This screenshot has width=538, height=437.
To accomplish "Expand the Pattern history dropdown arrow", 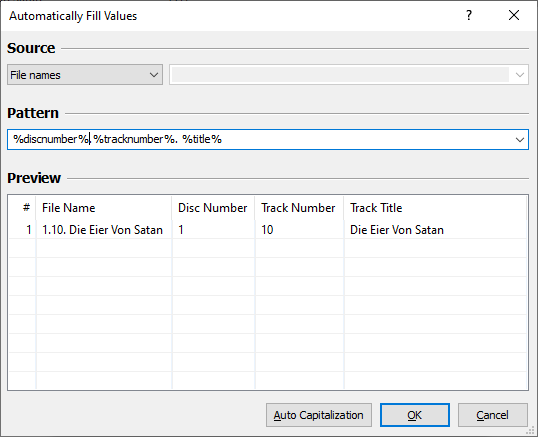I will click(x=520, y=140).
